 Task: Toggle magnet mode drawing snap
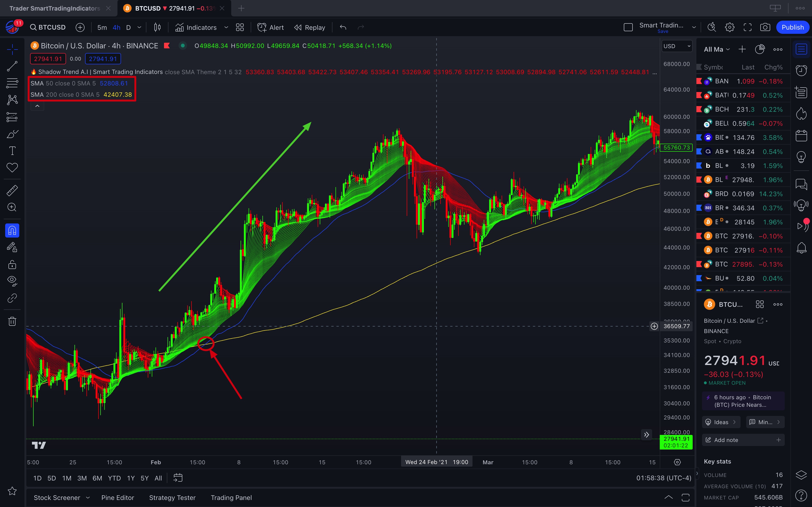click(x=12, y=231)
